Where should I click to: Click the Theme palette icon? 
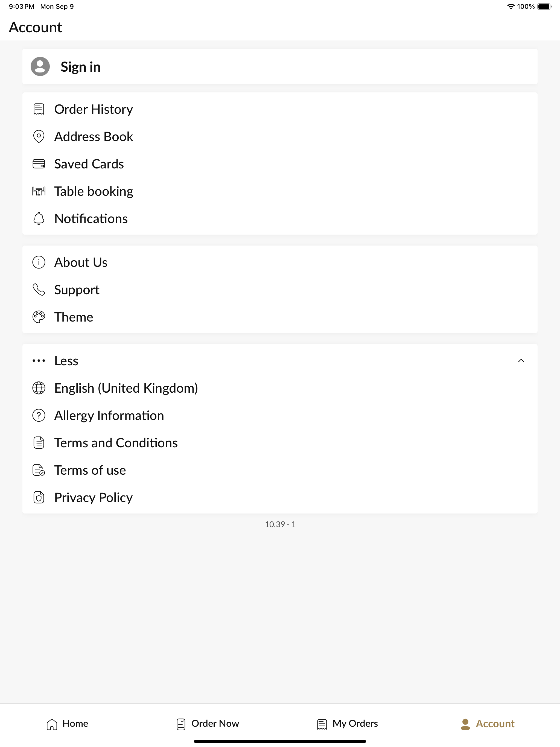[39, 317]
